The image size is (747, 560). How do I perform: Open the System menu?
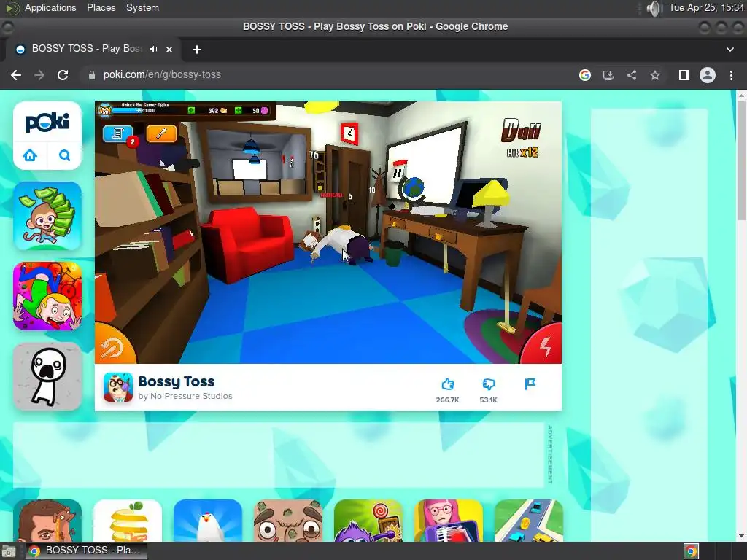point(142,7)
